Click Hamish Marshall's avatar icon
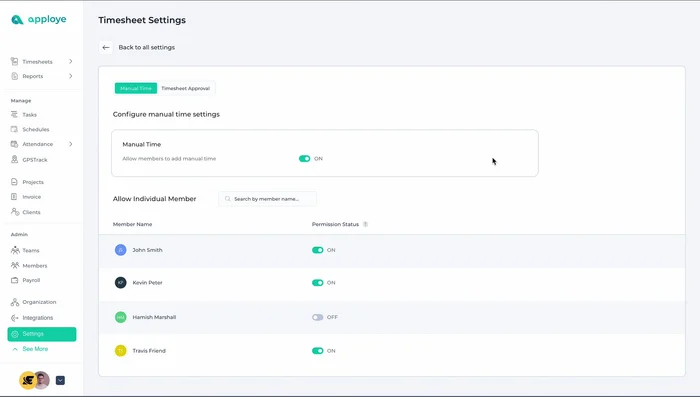The width and height of the screenshot is (700, 397). (121, 317)
